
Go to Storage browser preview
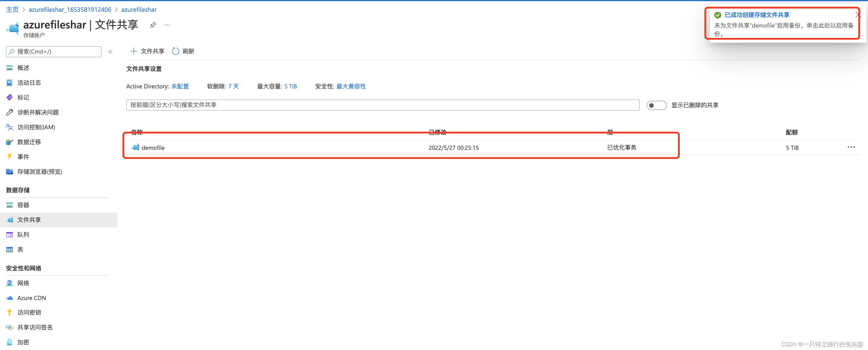click(x=39, y=172)
